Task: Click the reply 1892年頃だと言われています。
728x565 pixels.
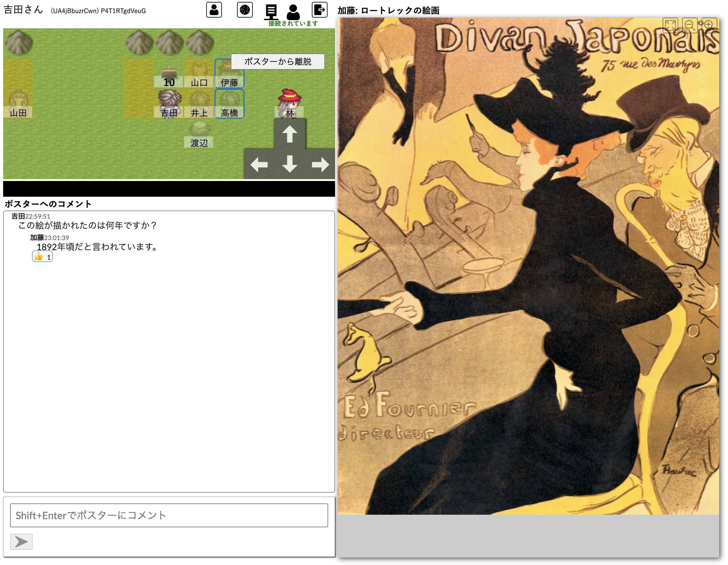Action: pyautogui.click(x=97, y=247)
